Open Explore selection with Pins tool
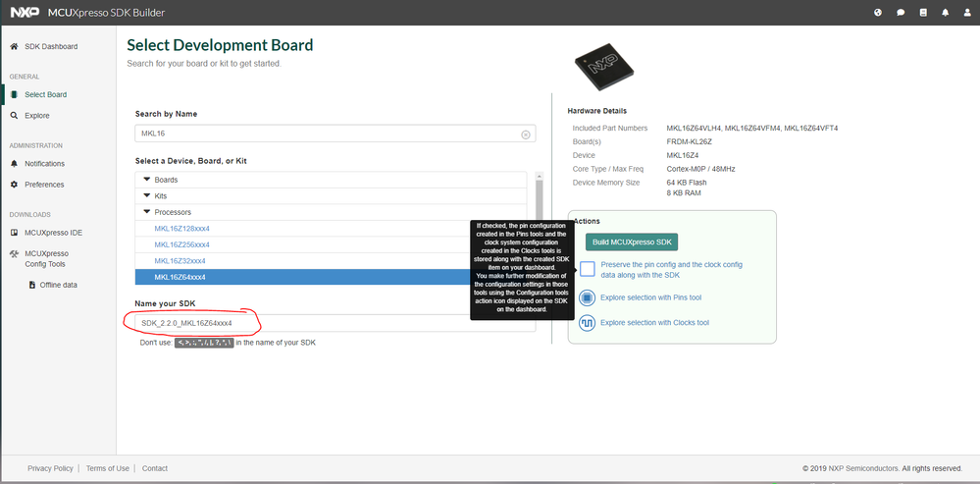The image size is (980, 484). [650, 297]
